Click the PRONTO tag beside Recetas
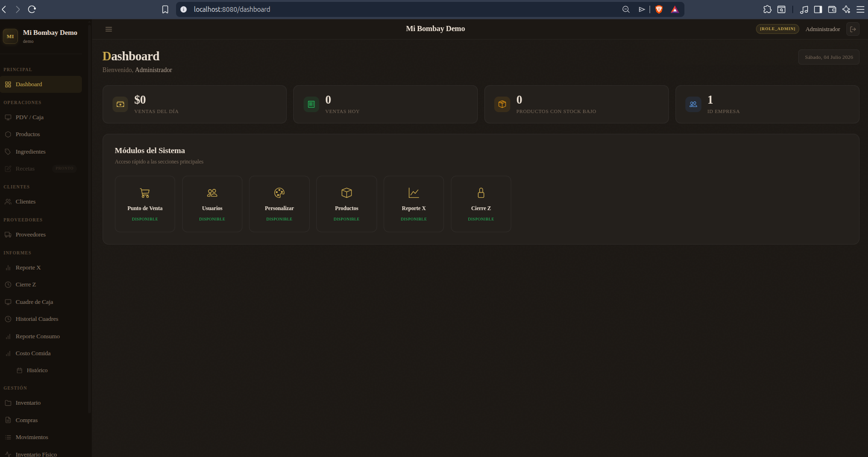Viewport: 868px width, 457px height. [x=64, y=168]
